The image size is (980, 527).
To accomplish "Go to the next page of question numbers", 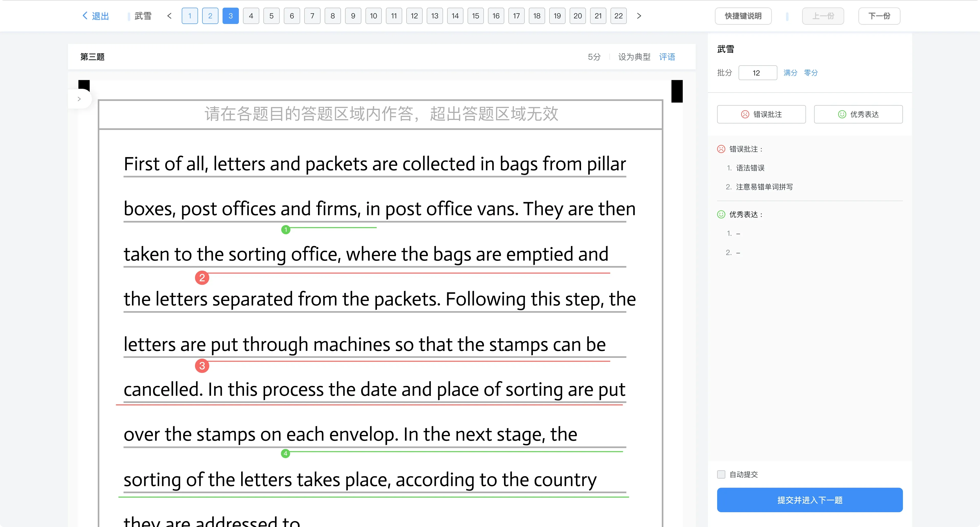I will coord(639,16).
